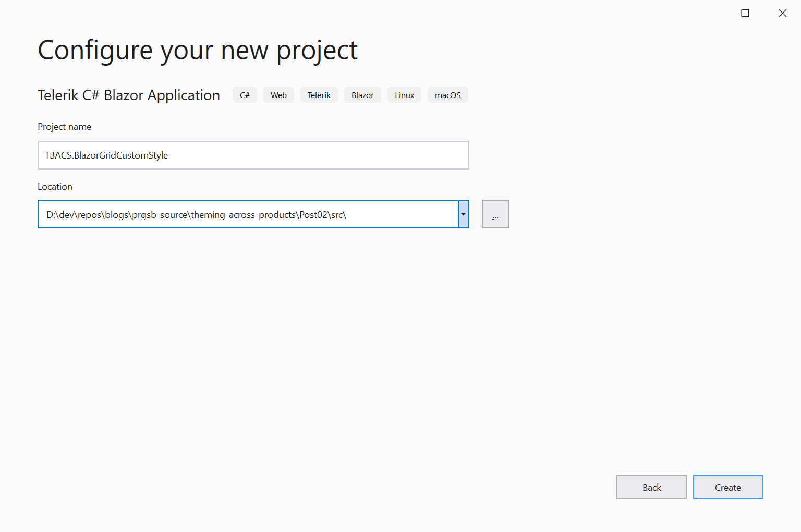The height and width of the screenshot is (532, 801).
Task: Browse for folder with the ellipsis button
Action: tap(495, 214)
